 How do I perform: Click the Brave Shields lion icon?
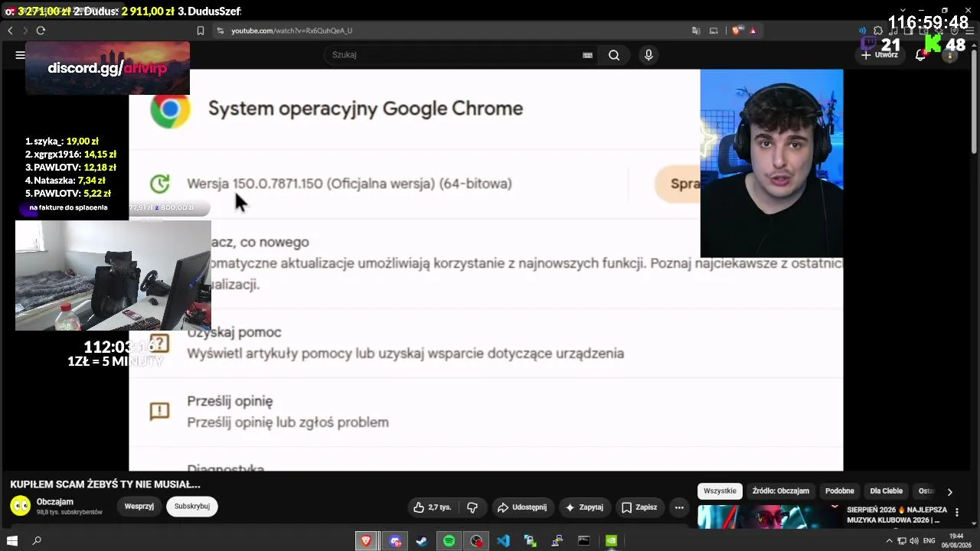pos(737,31)
